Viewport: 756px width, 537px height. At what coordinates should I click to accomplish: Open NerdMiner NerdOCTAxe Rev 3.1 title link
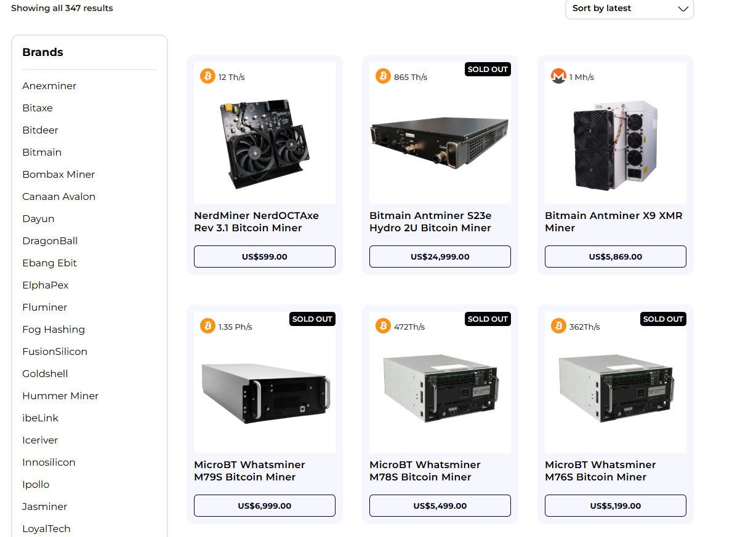coord(257,221)
